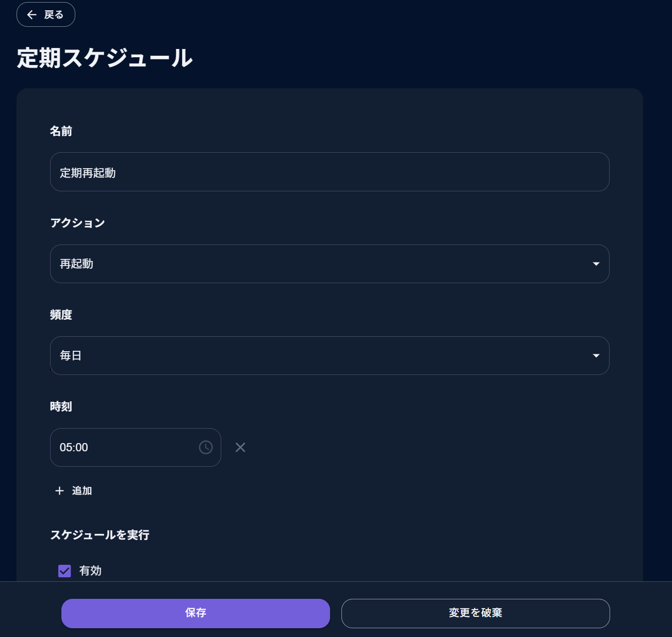
Task: Click the スケジュールを実行 section label
Action: pyautogui.click(x=100, y=535)
